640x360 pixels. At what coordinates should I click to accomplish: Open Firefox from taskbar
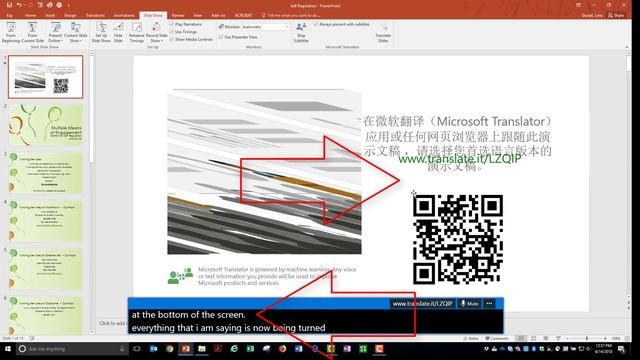[282, 349]
